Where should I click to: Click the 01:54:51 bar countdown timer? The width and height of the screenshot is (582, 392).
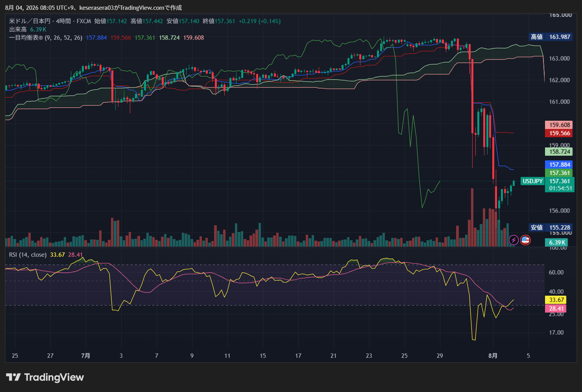[x=560, y=188]
